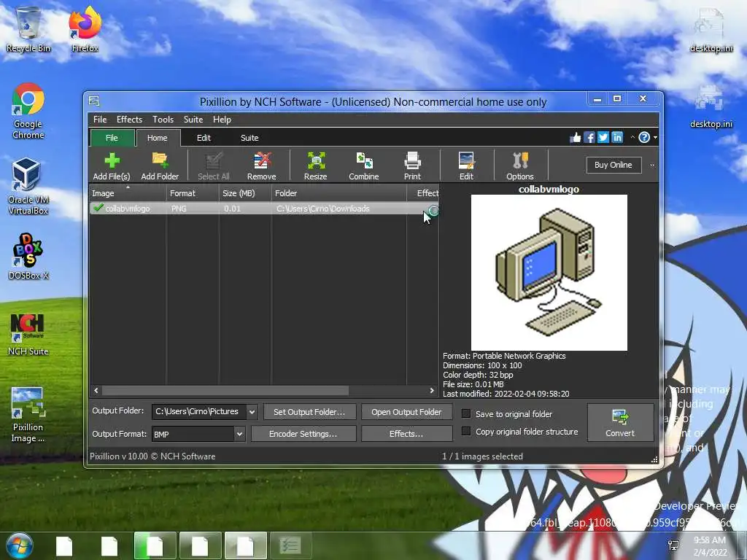Select the Firefox desktop icon
This screenshot has width=747, height=560.
[85, 29]
